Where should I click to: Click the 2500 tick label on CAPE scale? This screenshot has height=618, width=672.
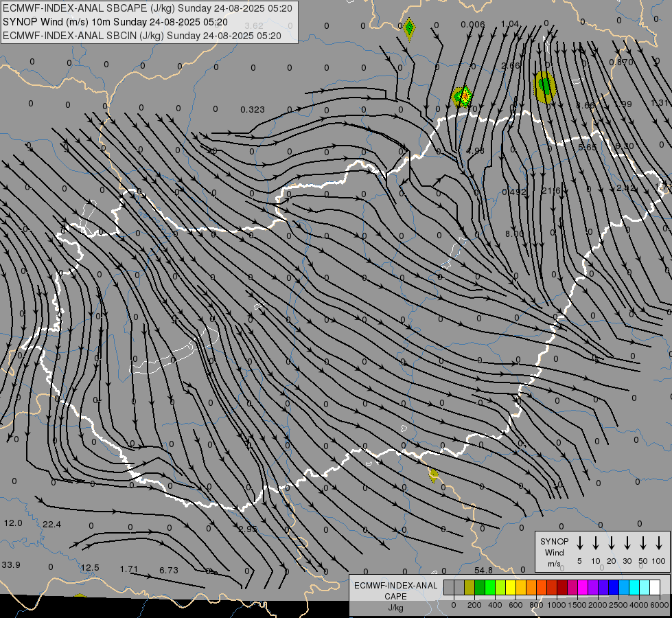(x=618, y=605)
